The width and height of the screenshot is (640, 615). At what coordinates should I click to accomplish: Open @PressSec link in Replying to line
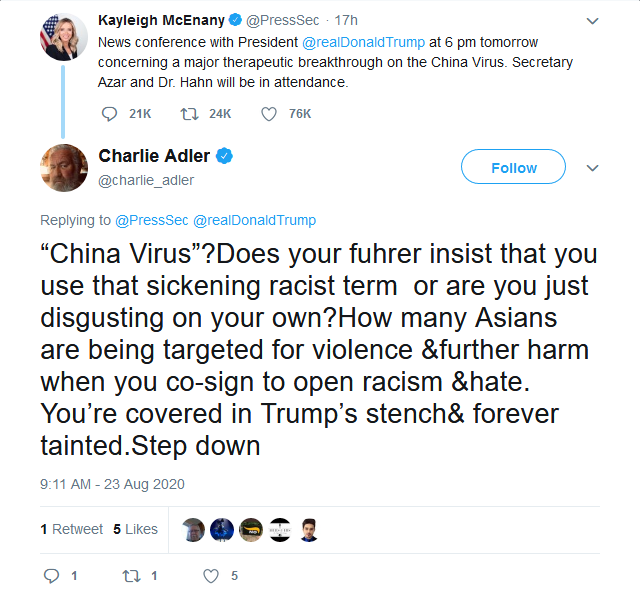151,220
